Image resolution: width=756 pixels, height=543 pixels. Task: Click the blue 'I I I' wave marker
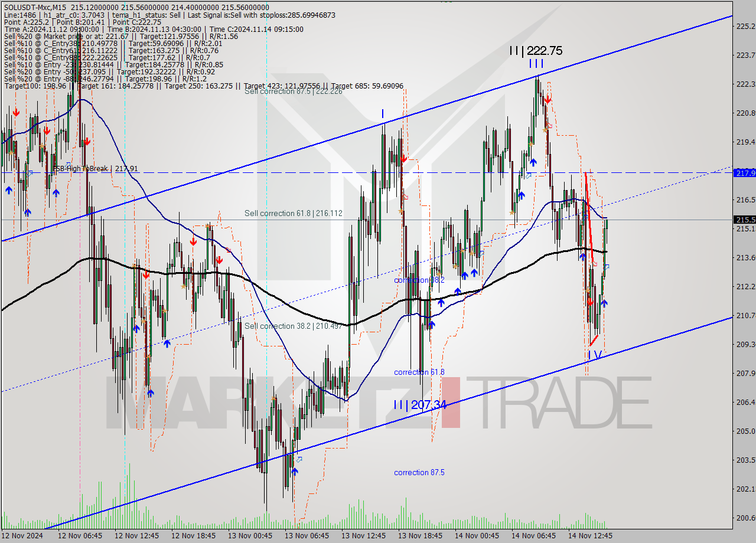pos(536,64)
